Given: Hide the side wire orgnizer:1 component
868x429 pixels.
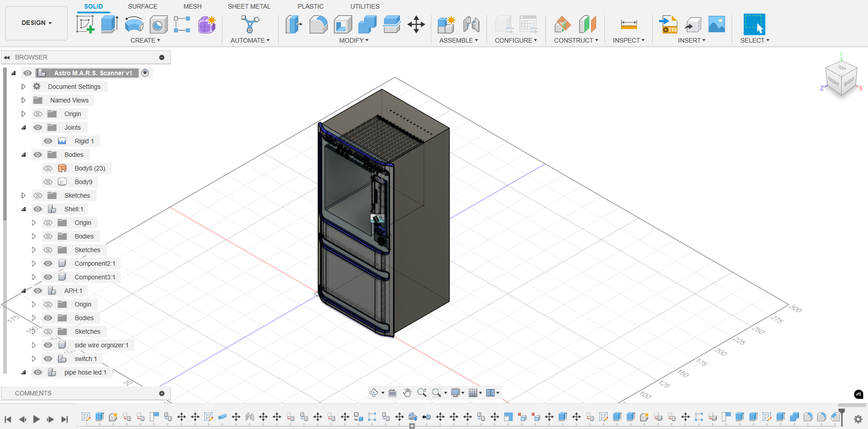Looking at the screenshot, I should click(48, 345).
